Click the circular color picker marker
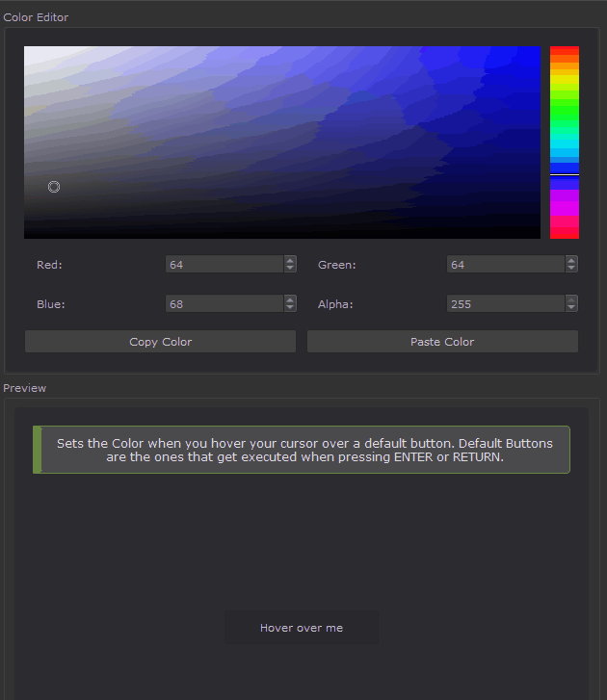The height and width of the screenshot is (700, 607). pyautogui.click(x=54, y=187)
